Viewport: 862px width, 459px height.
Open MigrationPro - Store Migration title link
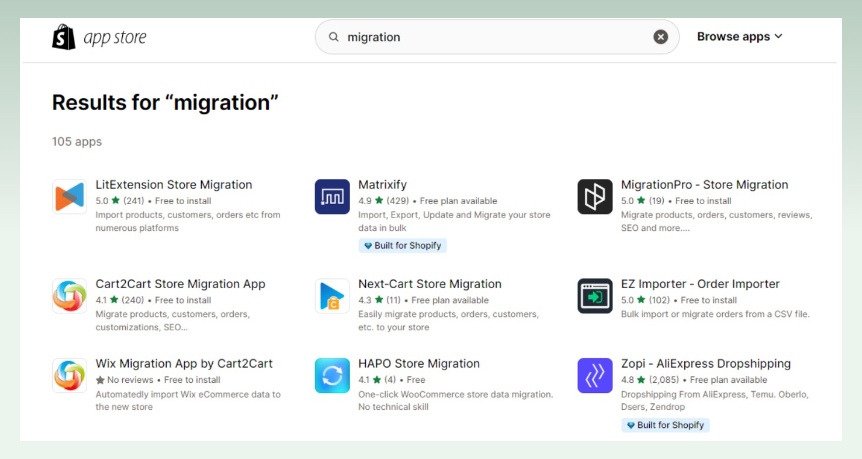click(704, 185)
